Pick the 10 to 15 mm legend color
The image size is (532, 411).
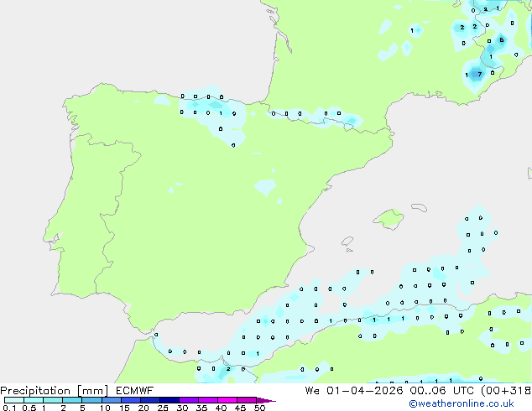tap(111, 400)
